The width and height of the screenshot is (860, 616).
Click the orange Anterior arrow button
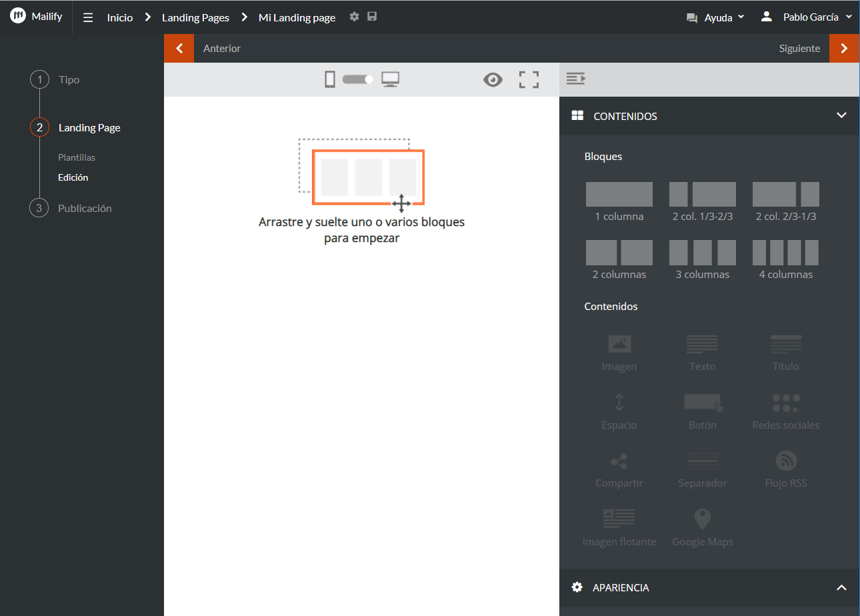(x=179, y=48)
